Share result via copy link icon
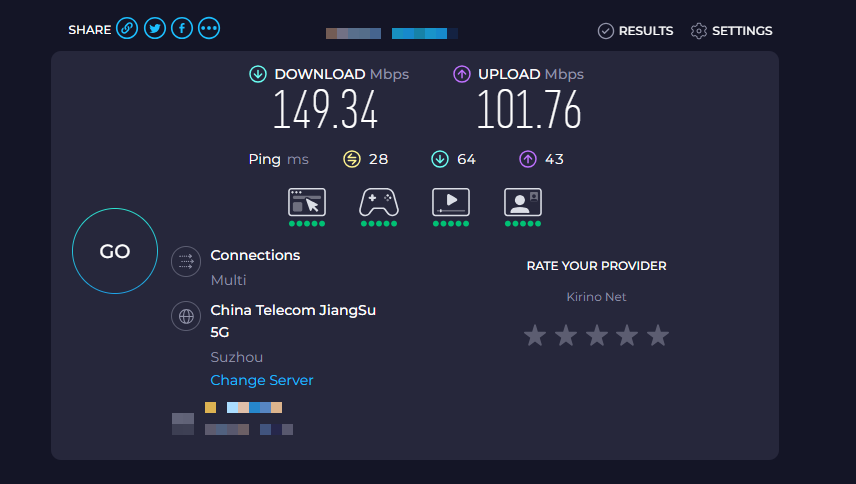The image size is (856, 484). [127, 29]
